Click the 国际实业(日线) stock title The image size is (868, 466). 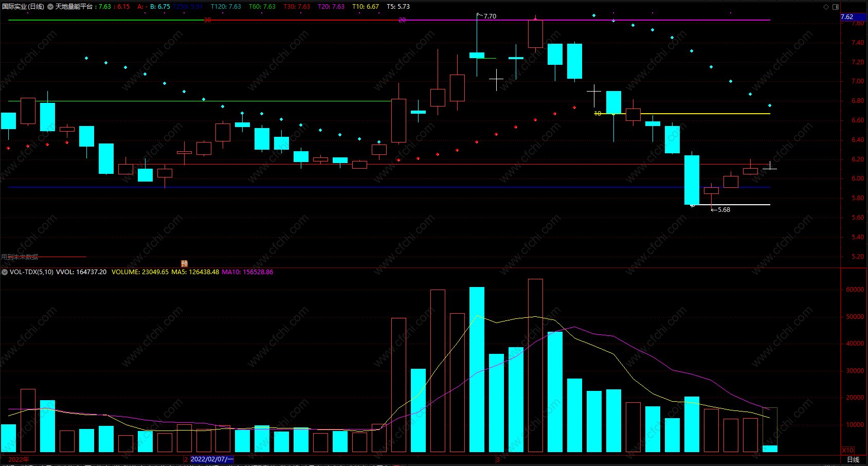pyautogui.click(x=23, y=7)
